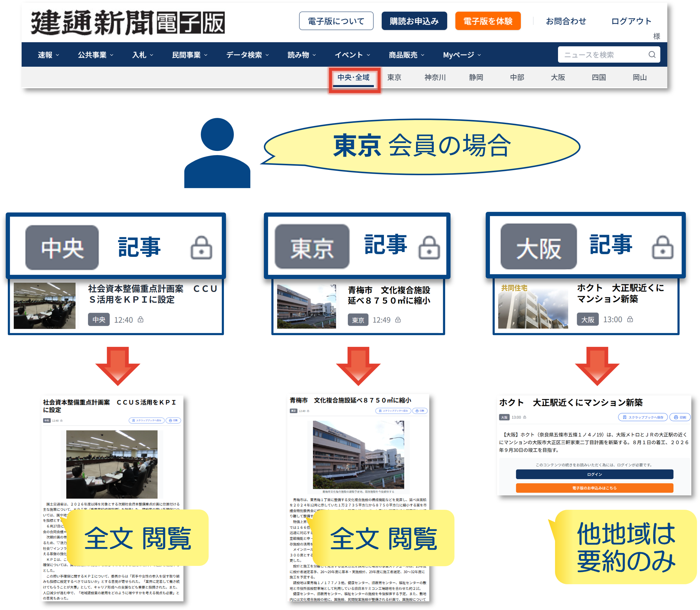The image size is (700, 610).
Task: Open the 青梅市 building photo thumbnail
Action: pos(306,306)
